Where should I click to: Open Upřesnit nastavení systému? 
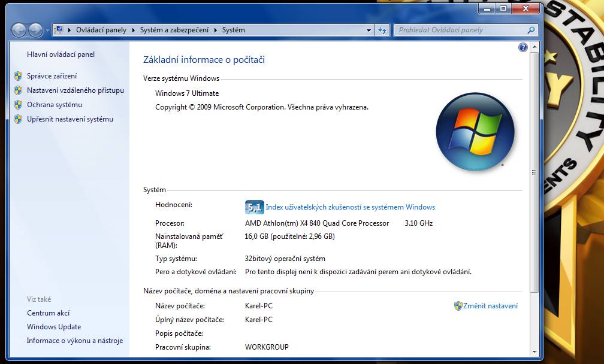click(70, 119)
